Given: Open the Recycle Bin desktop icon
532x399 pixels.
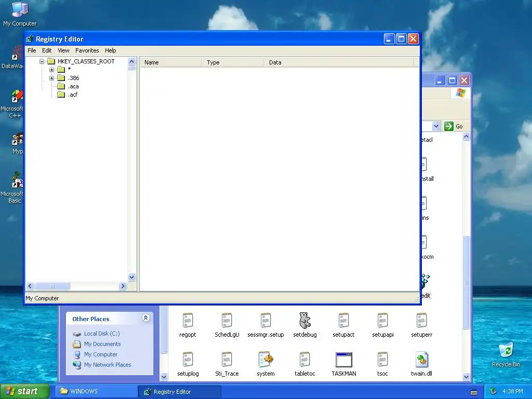Looking at the screenshot, I should 506,355.
